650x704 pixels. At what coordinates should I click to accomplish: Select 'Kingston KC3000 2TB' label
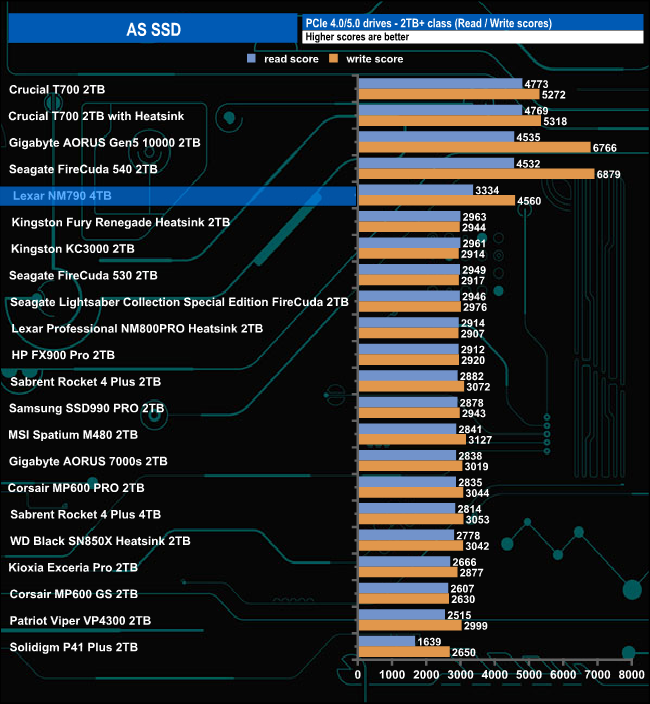[x=73, y=249]
